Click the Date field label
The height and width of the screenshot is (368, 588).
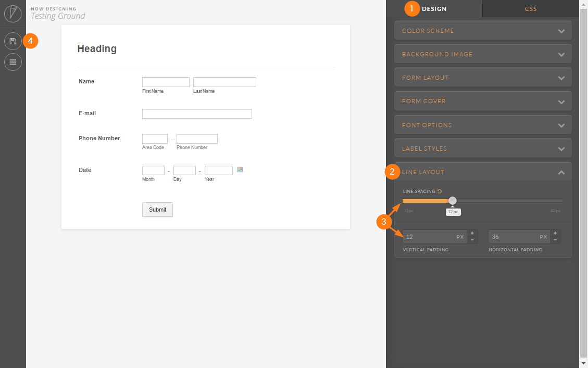click(85, 170)
